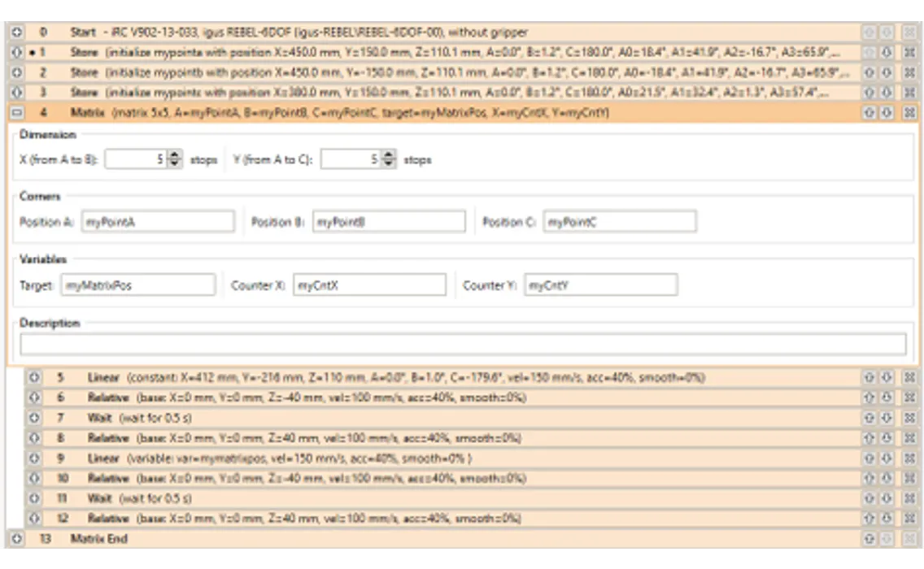Screen dimensions: 924x569
Task: Move Linear row 5 up
Action: (870, 378)
